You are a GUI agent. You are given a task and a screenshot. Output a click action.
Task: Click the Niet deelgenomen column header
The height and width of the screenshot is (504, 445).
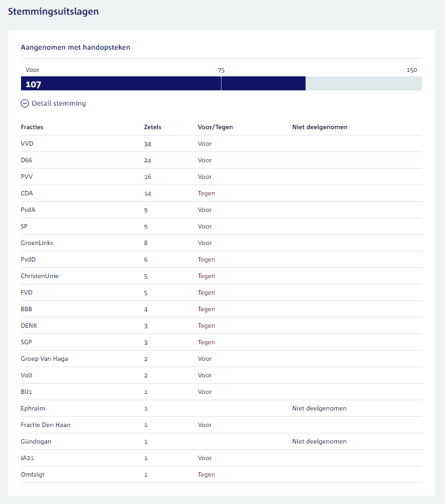pos(320,127)
